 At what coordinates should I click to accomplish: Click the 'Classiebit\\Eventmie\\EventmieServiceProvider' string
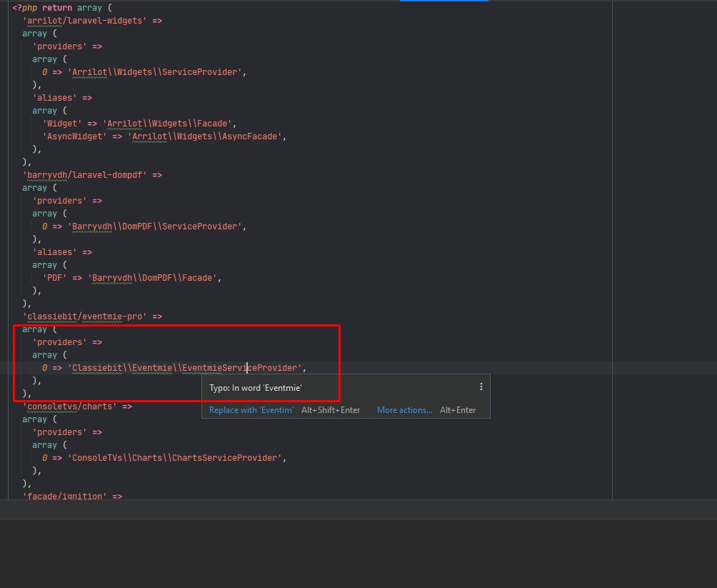tap(185, 368)
